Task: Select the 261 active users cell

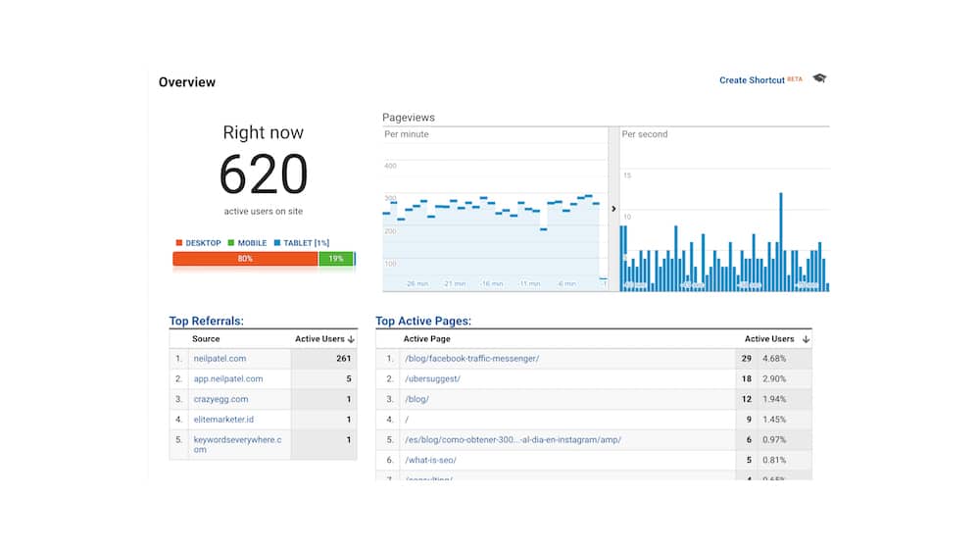Action: point(323,358)
